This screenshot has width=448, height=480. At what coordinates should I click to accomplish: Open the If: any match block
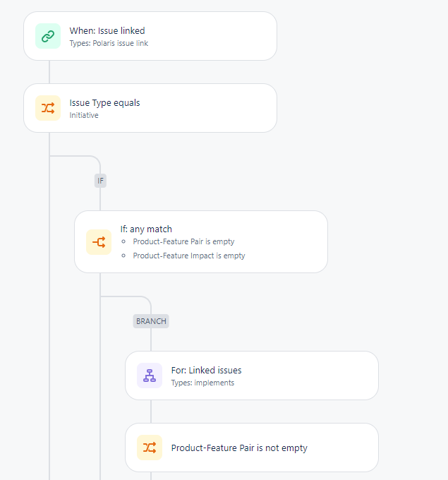pyautogui.click(x=201, y=242)
